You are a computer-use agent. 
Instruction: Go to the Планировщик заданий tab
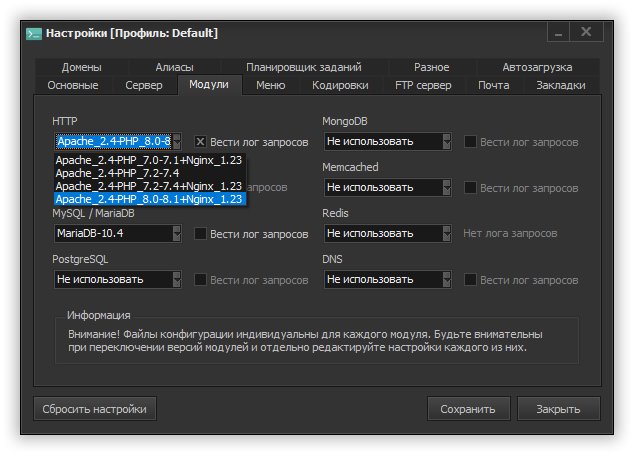coord(303,67)
